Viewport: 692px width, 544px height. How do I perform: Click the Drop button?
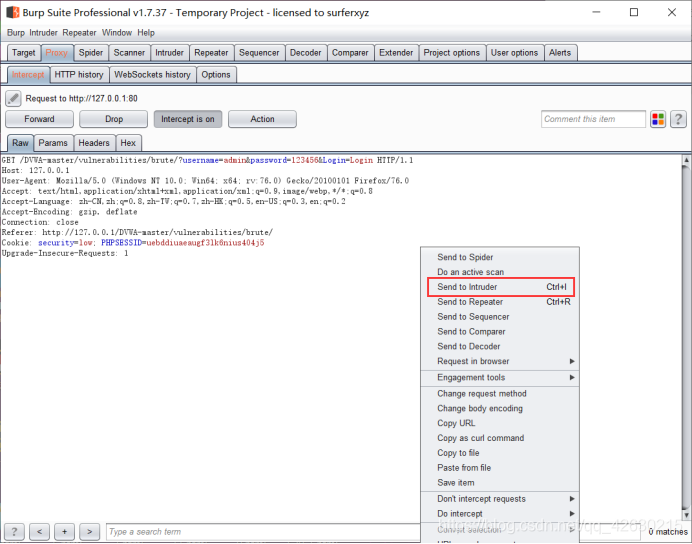[x=113, y=119]
